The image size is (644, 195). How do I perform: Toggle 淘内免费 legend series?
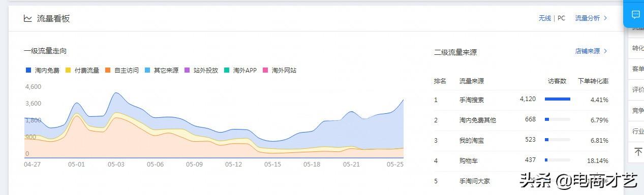[x=43, y=70]
